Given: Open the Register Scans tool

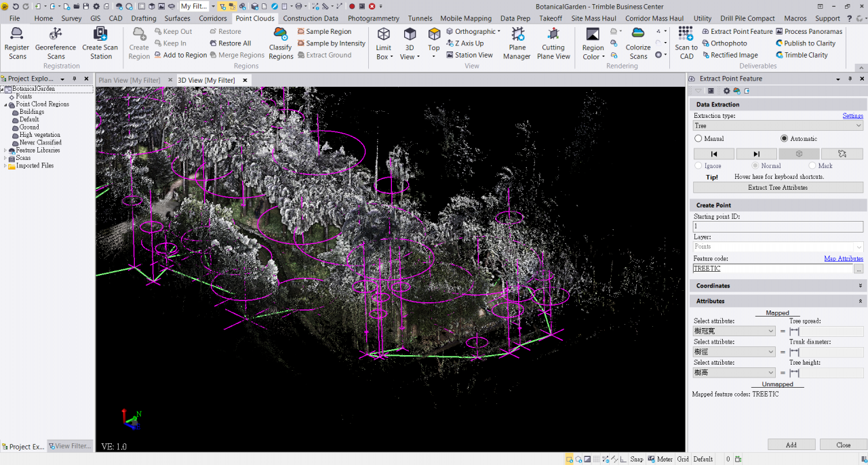Looking at the screenshot, I should (x=17, y=43).
